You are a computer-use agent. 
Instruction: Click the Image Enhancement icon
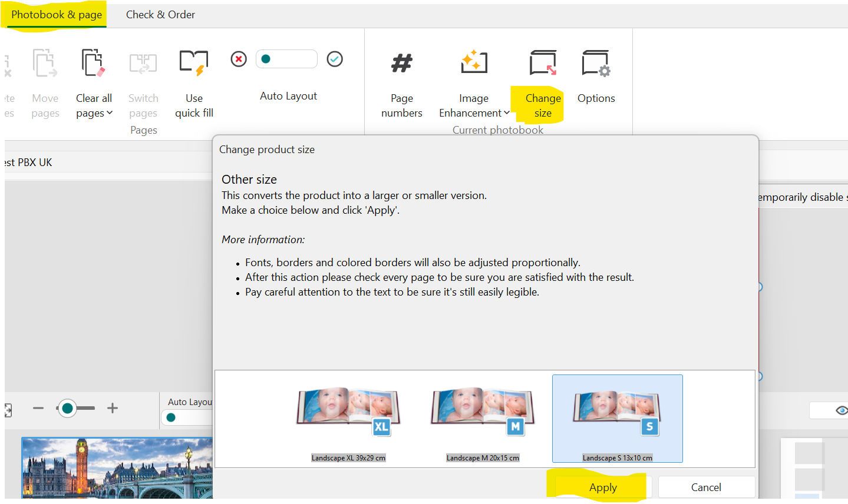tap(474, 61)
